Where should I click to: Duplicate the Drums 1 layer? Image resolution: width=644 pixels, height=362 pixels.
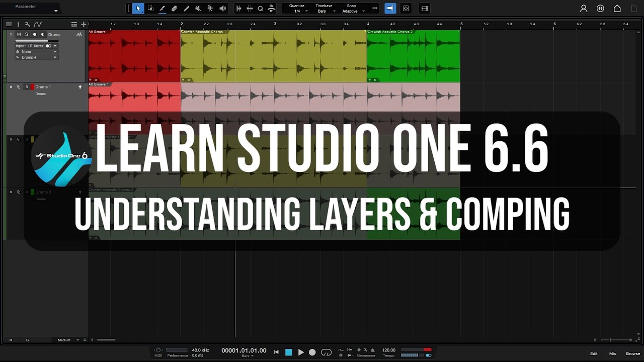tap(19, 87)
